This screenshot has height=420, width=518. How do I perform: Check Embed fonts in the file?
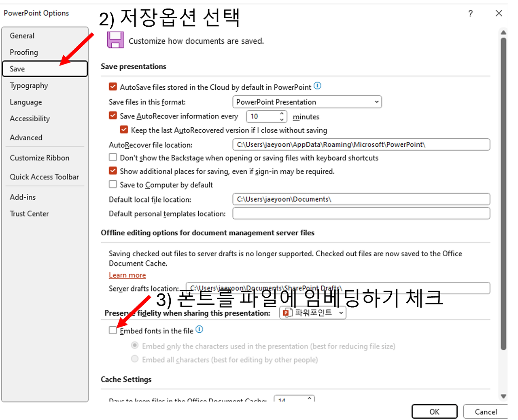113,330
